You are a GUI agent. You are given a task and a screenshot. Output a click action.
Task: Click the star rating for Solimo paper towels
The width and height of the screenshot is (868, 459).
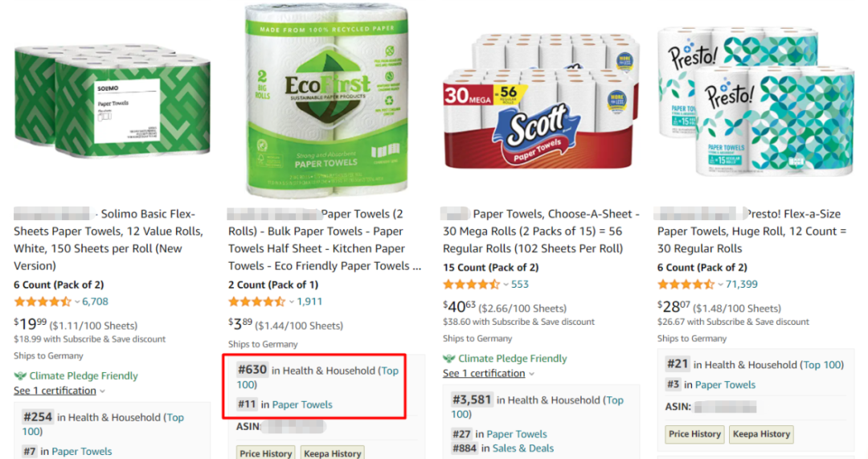[x=42, y=302]
